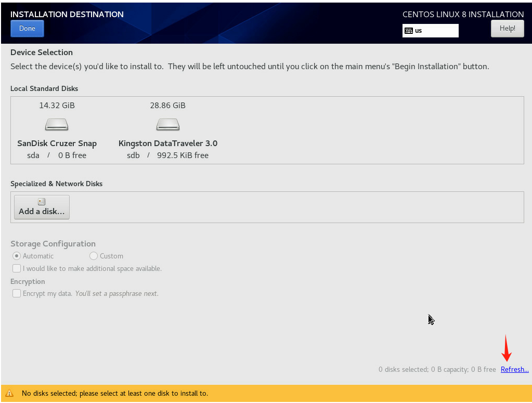
Task: Click the keyboard icon in layout indicator
Action: pos(409,31)
